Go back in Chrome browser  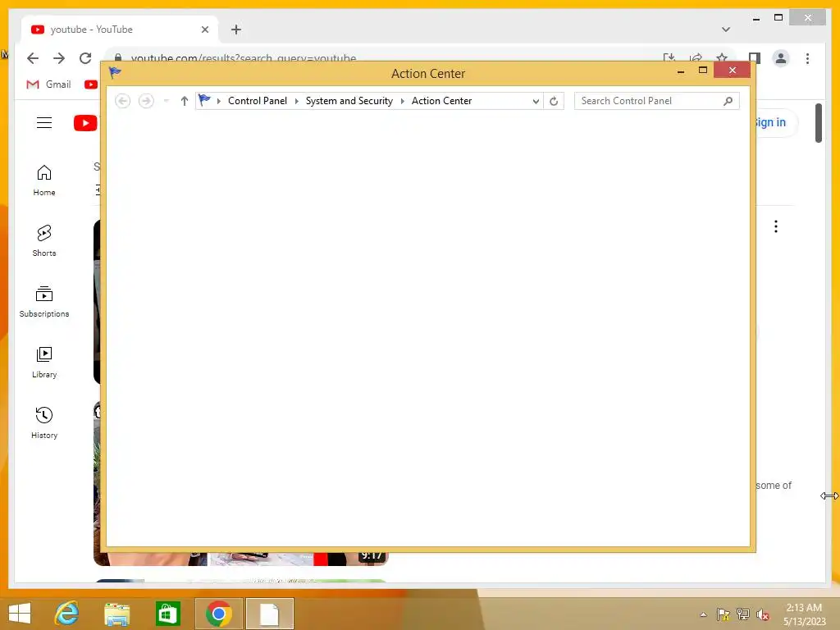coord(33,58)
